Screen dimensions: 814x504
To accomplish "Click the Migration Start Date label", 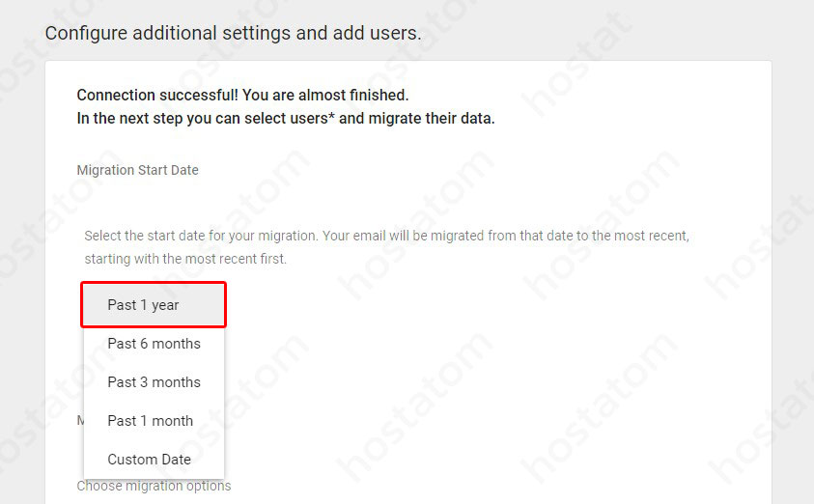I will pyautogui.click(x=137, y=170).
